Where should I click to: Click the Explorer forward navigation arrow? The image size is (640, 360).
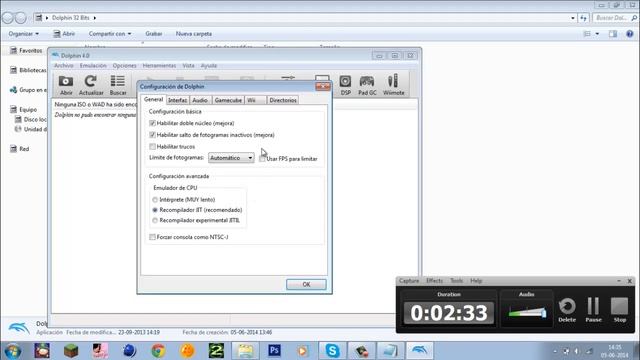[20, 18]
